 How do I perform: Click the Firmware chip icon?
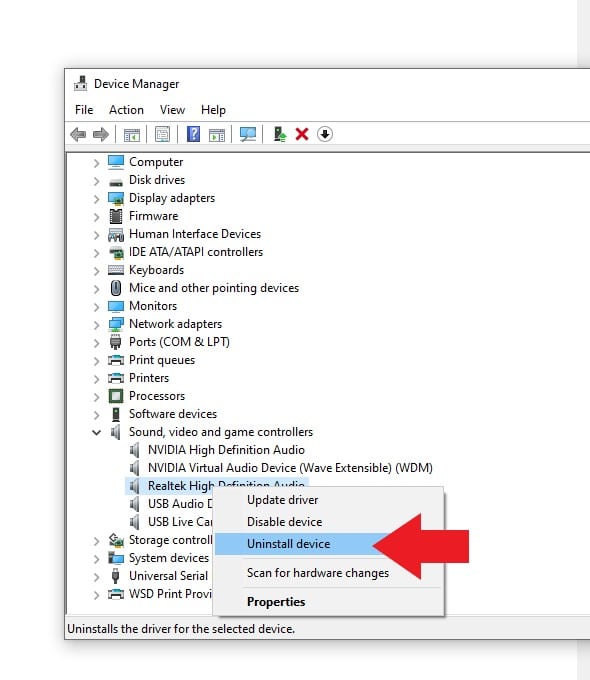point(116,216)
